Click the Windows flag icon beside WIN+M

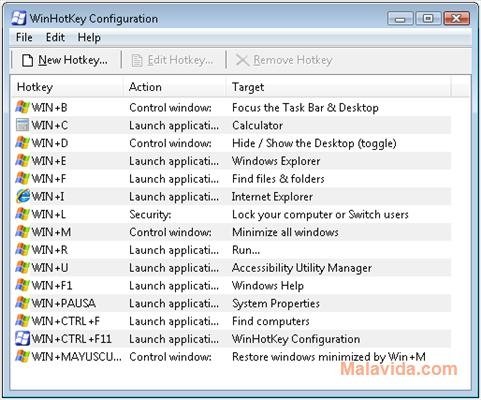[22, 232]
